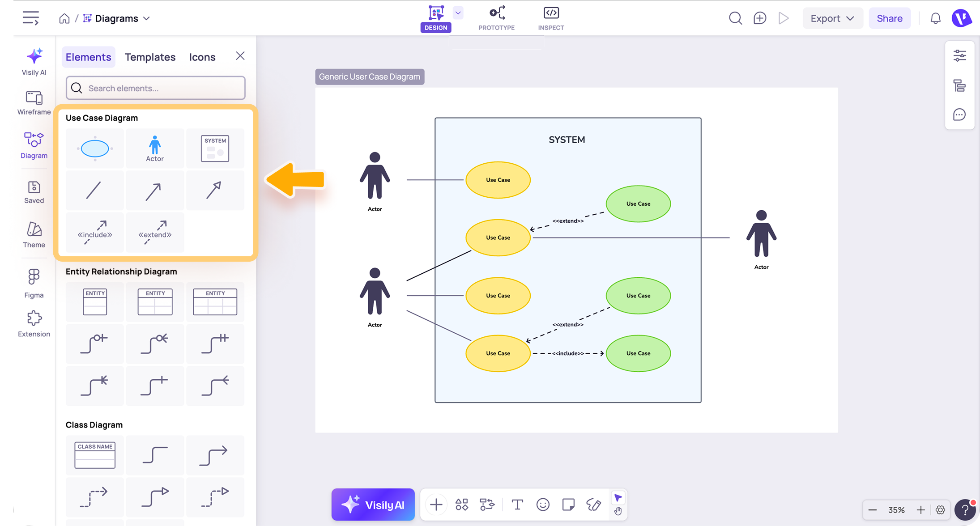
Task: Expand the Diagrams breadcrumb dropdown
Action: point(146,18)
